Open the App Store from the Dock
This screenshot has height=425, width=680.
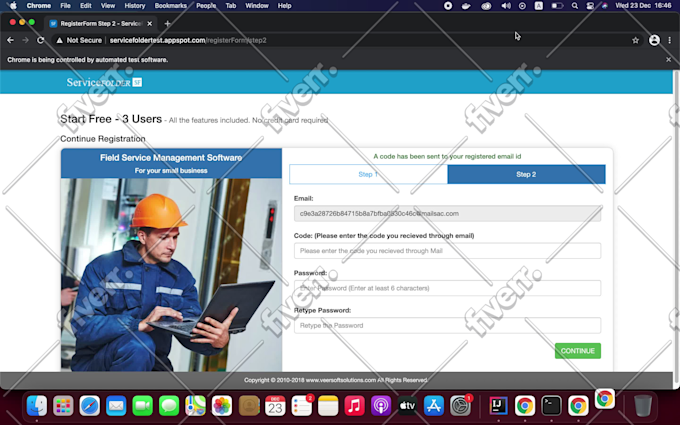pyautogui.click(x=434, y=406)
